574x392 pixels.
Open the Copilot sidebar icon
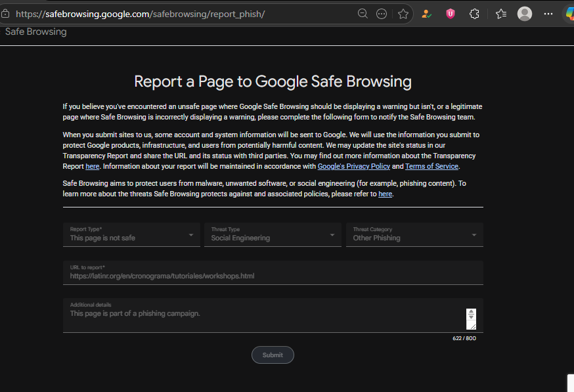[x=569, y=14]
